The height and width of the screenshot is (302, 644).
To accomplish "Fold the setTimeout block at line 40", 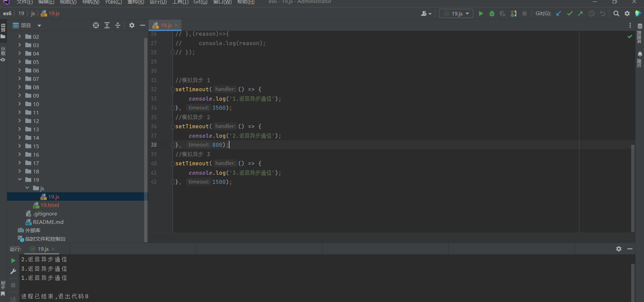I will coord(173,164).
